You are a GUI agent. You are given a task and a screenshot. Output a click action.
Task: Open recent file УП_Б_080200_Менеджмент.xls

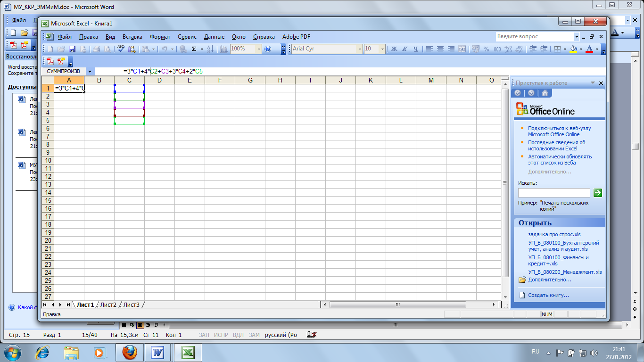(x=565, y=272)
